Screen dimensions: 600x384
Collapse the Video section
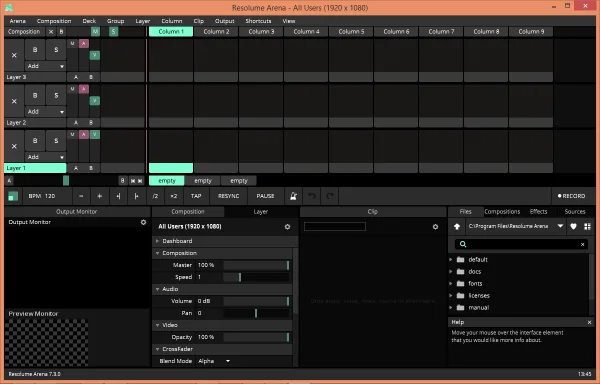157,325
